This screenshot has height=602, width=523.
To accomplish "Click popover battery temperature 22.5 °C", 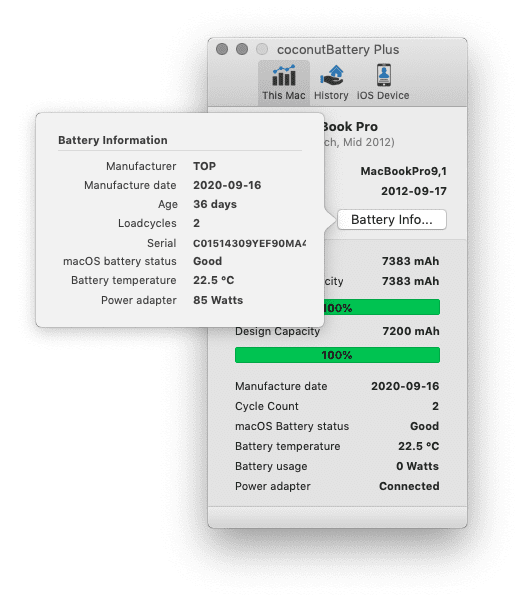I will (214, 280).
